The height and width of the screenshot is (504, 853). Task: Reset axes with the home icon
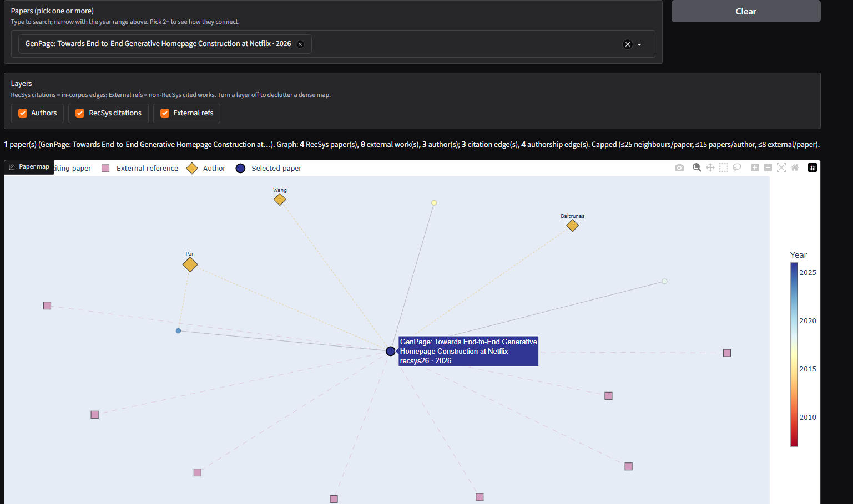click(x=795, y=167)
